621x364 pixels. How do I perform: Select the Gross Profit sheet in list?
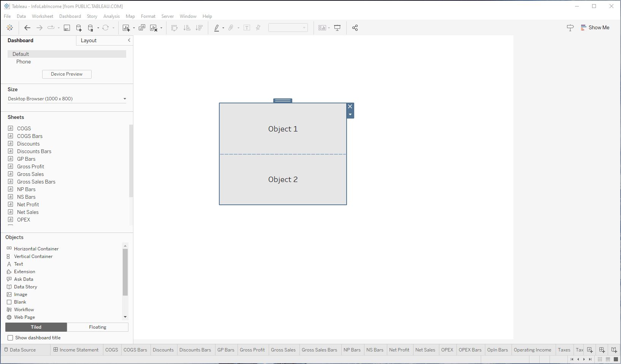pos(30,166)
